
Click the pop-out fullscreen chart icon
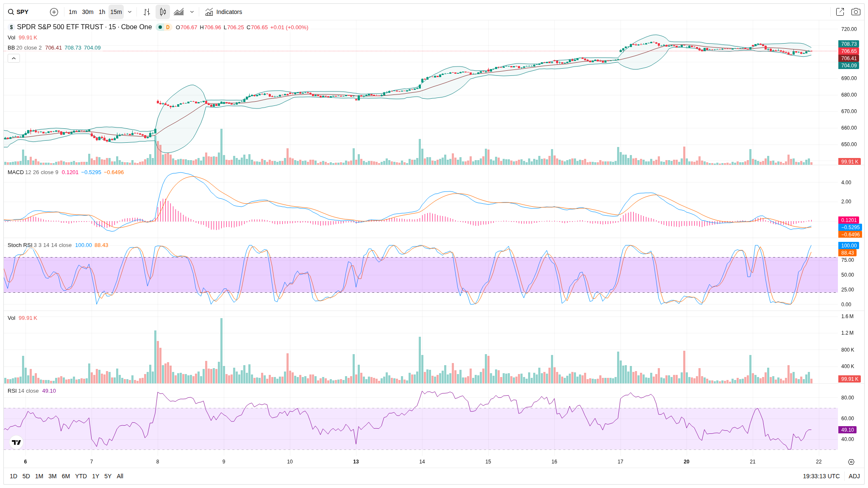pyautogui.click(x=840, y=12)
